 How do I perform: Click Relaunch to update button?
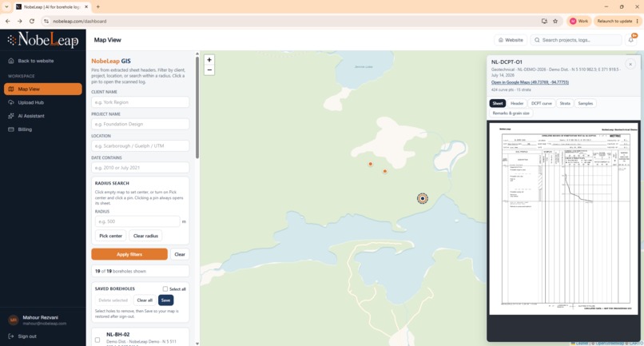click(618, 21)
